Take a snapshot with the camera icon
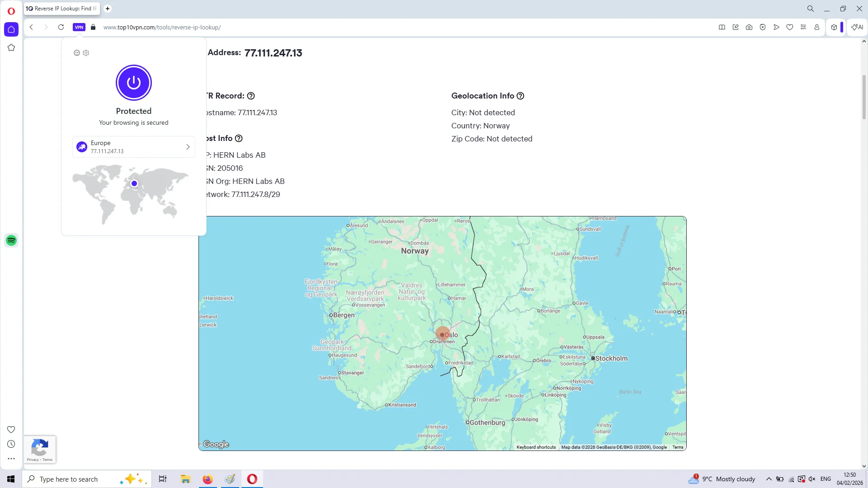 [749, 27]
